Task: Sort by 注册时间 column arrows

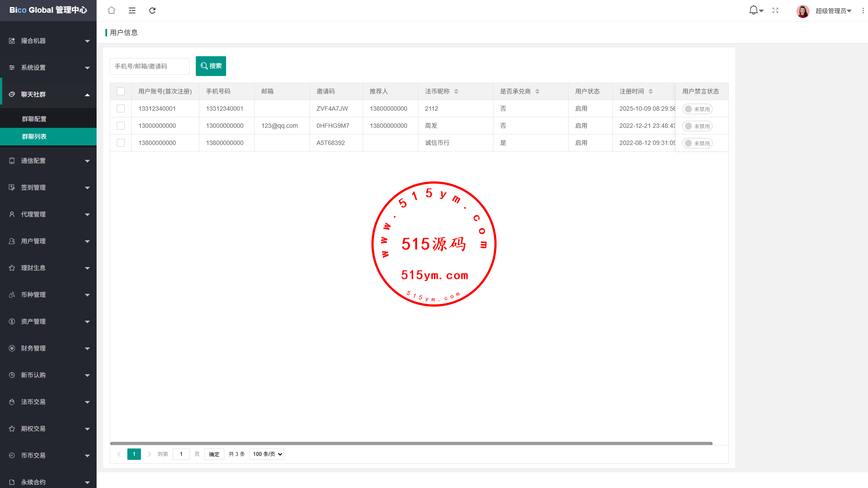Action: (x=651, y=91)
